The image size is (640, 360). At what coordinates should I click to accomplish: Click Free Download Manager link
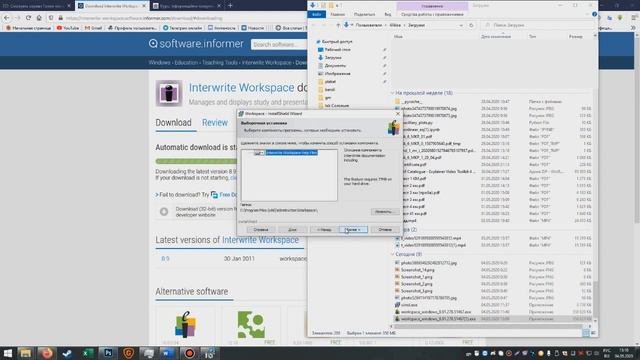228,195
